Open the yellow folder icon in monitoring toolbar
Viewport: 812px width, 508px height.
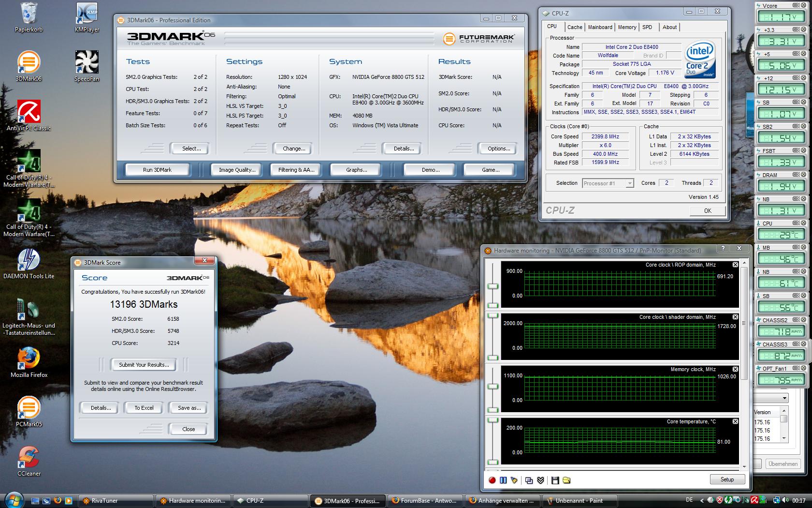coord(566,480)
